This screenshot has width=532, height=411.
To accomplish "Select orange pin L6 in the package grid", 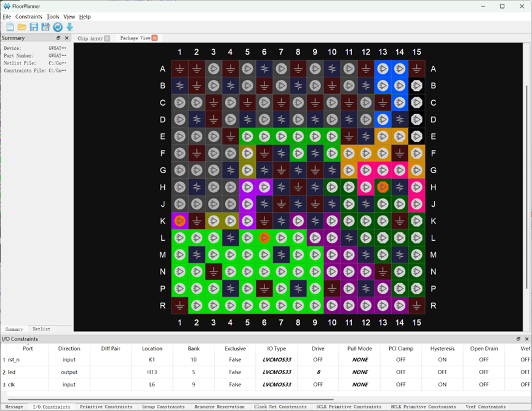I will tap(264, 238).
